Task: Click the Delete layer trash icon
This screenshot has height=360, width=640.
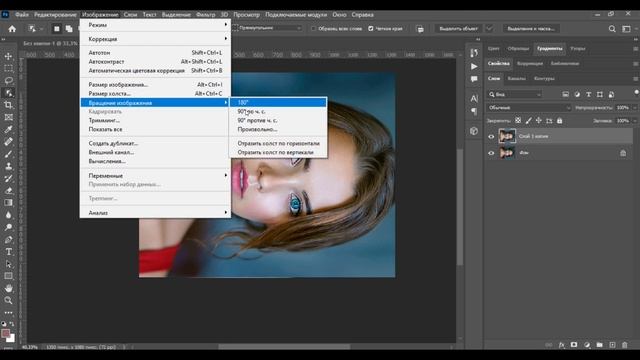Action: click(x=624, y=345)
